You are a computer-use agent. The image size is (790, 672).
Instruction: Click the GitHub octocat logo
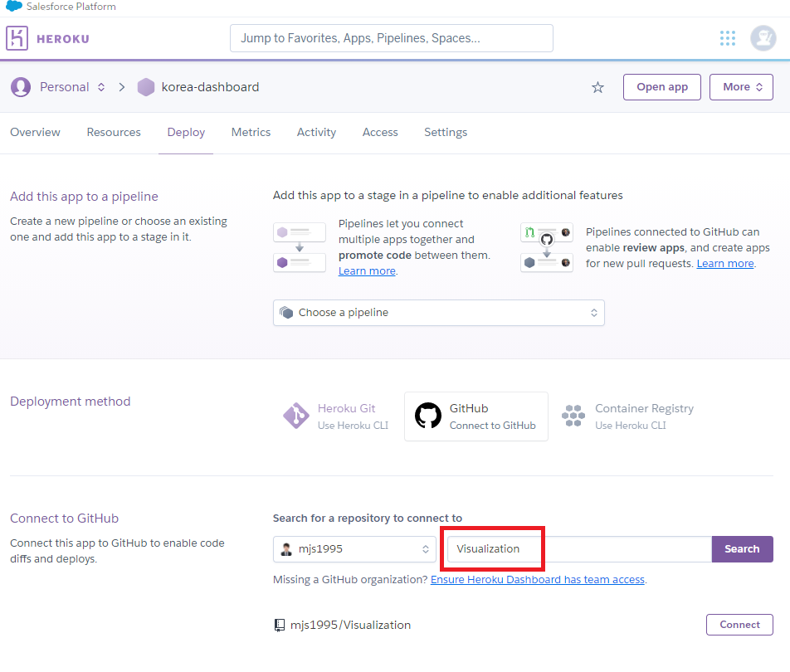click(x=427, y=416)
